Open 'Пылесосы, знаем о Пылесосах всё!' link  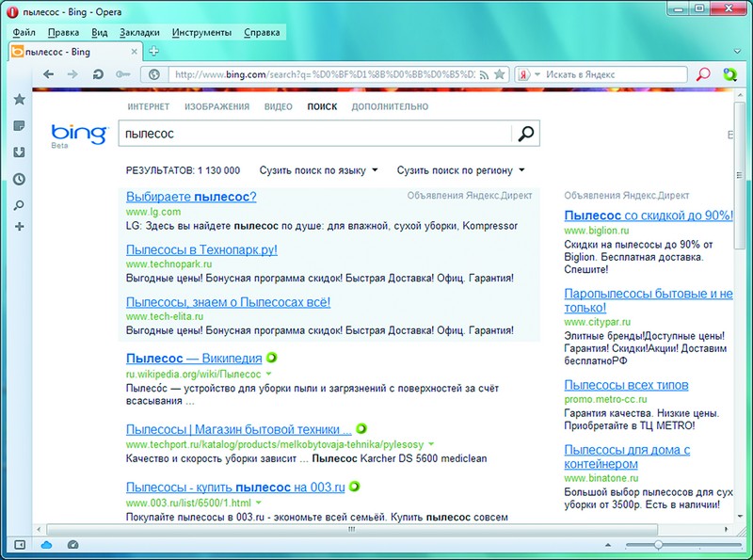tap(228, 302)
